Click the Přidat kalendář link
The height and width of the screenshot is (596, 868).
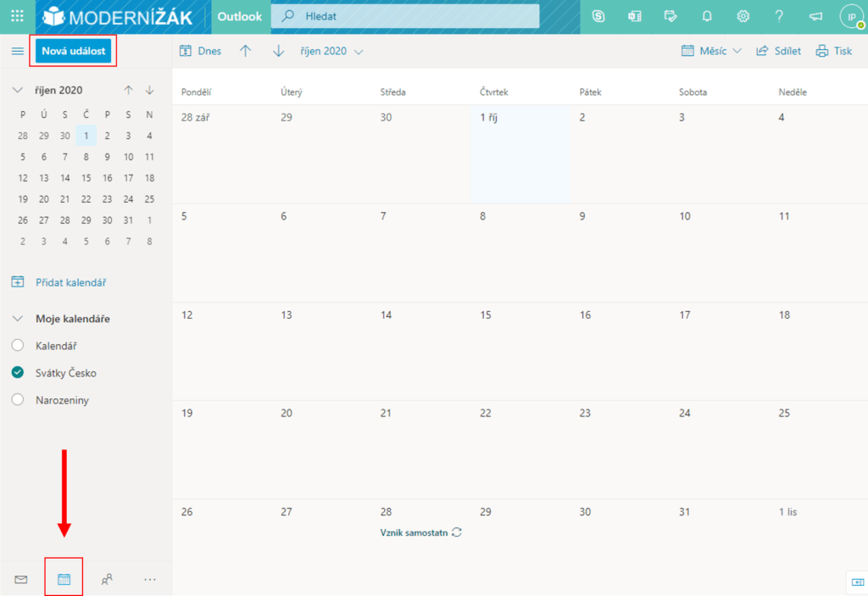pos(70,282)
